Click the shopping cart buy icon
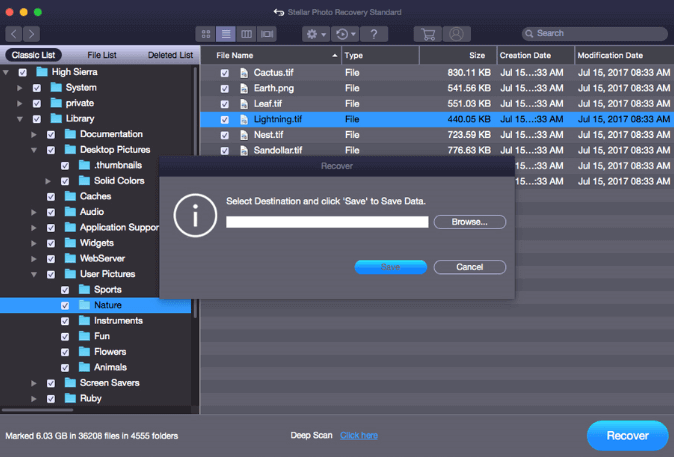674x457 pixels. (428, 34)
